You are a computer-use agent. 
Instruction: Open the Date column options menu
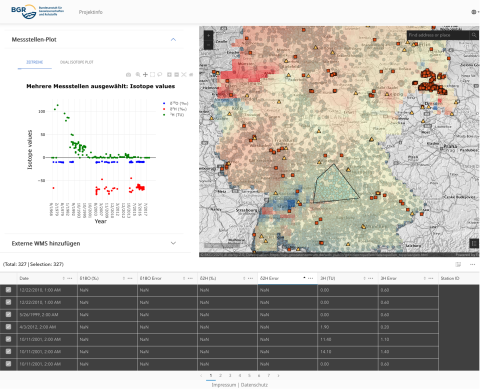[70, 278]
